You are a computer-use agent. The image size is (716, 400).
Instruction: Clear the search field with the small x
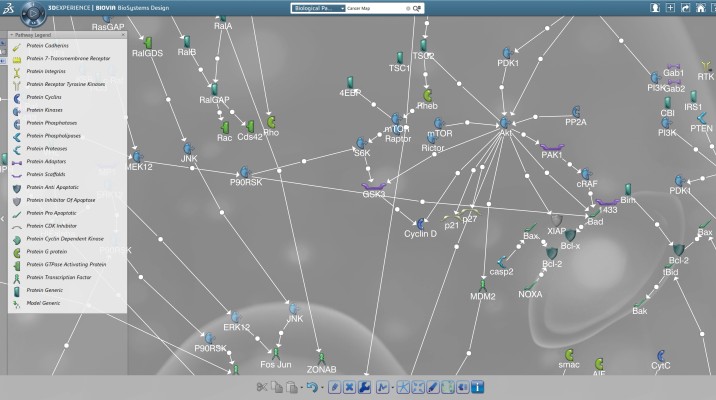coord(408,8)
